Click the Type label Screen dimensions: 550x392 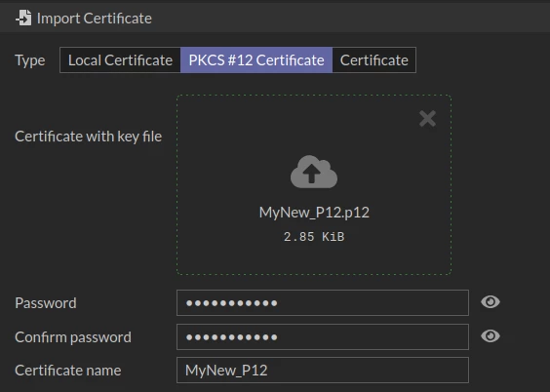(30, 60)
